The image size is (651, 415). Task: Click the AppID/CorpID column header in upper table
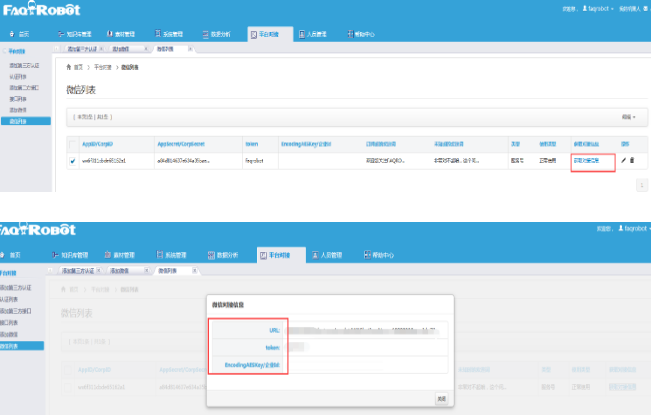click(98, 144)
